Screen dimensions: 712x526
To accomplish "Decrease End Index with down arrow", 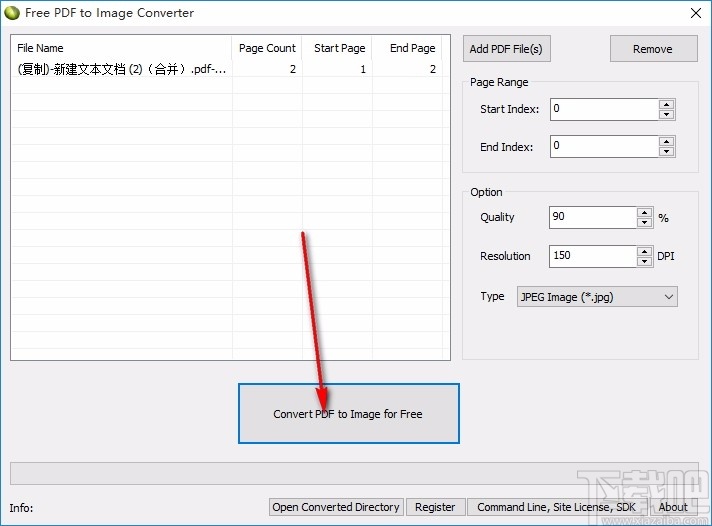I will point(666,152).
